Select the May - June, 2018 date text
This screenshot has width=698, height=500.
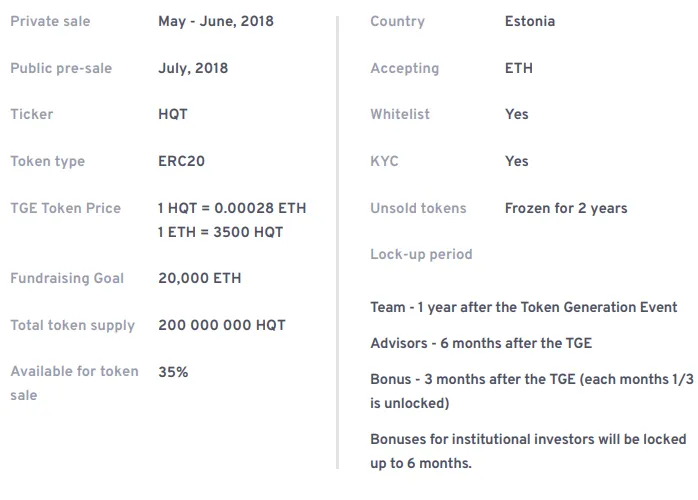pyautogui.click(x=216, y=21)
